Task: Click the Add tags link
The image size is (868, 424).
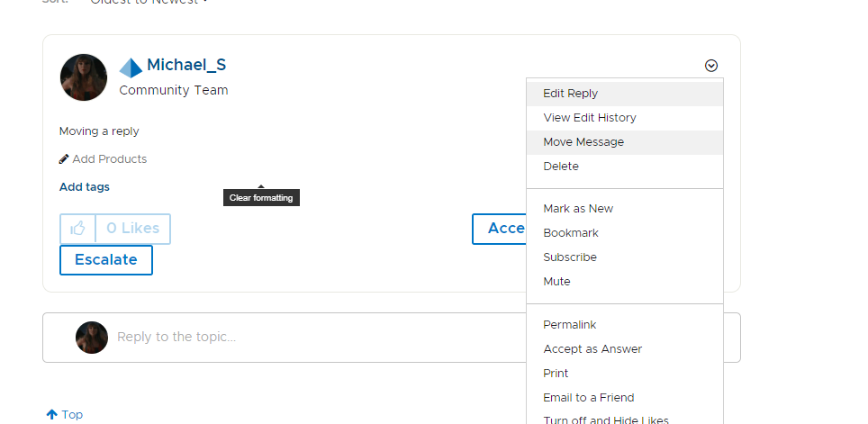Action: [x=85, y=187]
